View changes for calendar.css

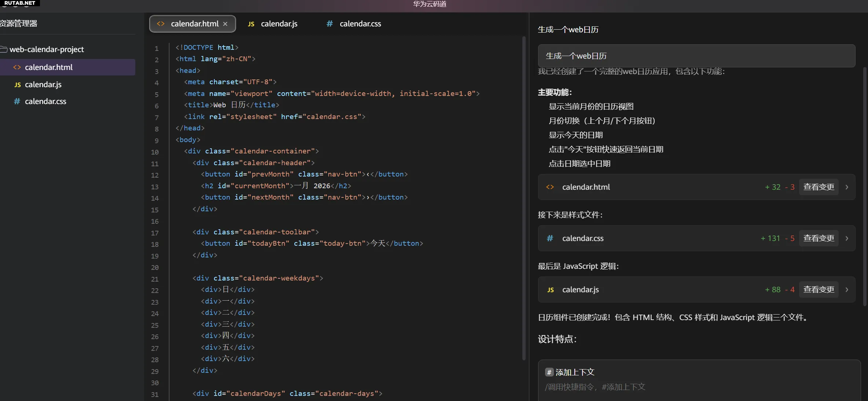(x=819, y=238)
